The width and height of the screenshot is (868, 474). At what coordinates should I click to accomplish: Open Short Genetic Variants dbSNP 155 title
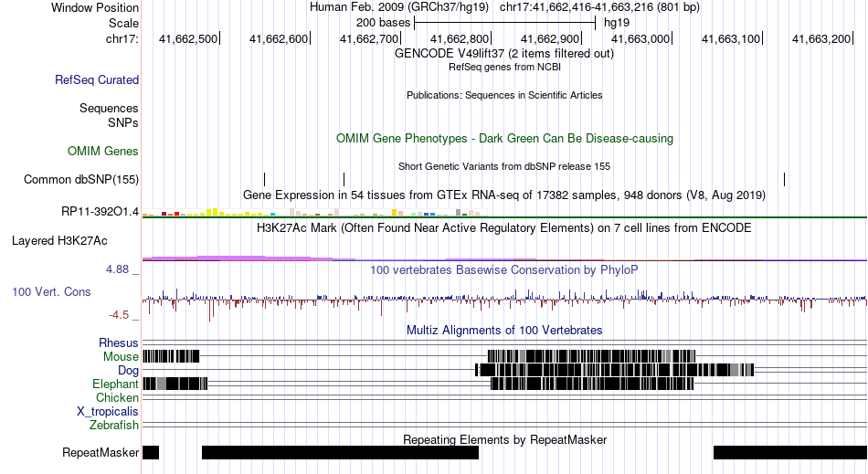(504, 166)
